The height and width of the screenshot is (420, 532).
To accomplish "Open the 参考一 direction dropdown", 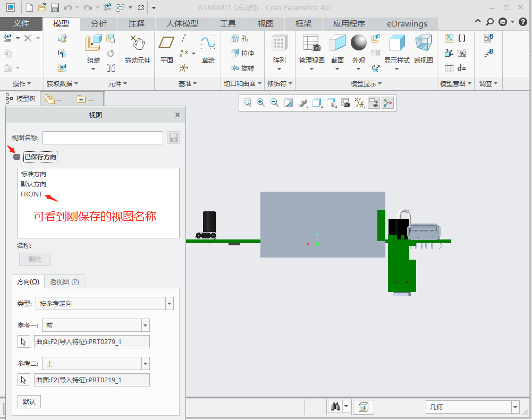I will click(146, 325).
